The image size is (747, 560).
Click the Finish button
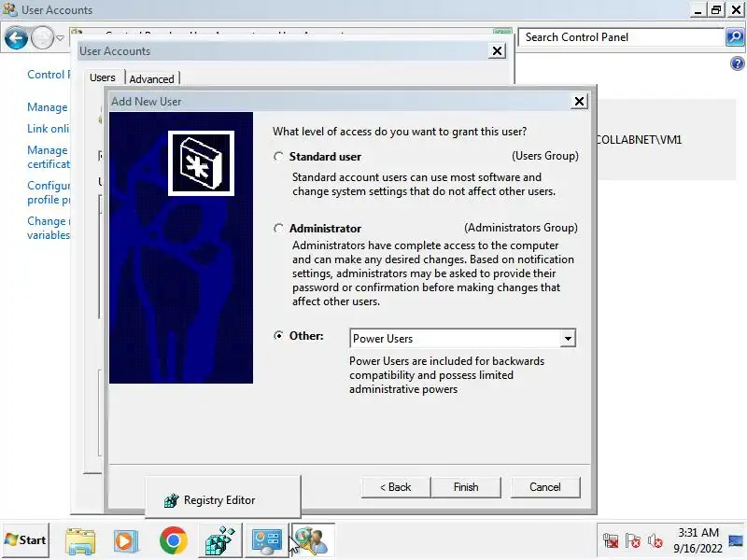(465, 487)
